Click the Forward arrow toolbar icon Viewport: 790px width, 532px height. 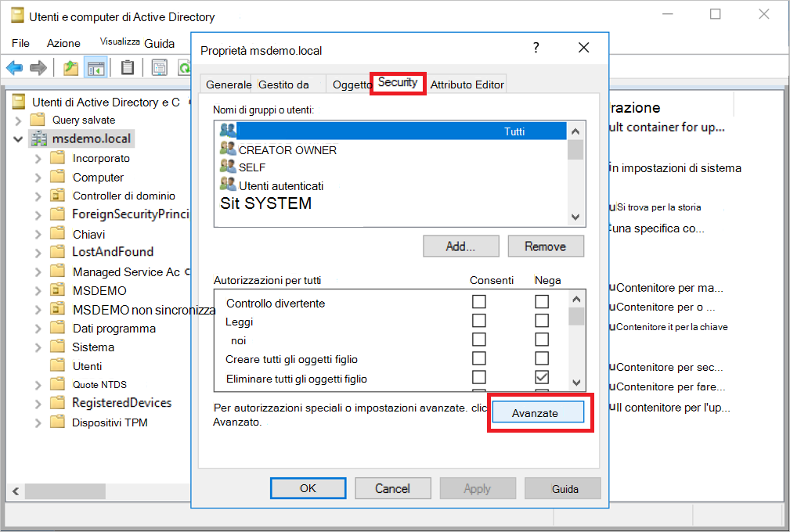38,67
